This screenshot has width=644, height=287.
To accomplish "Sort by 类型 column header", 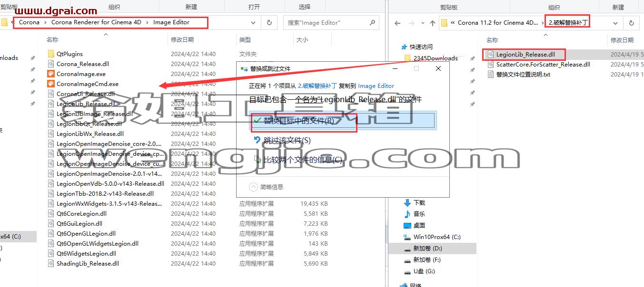I will click(x=245, y=40).
